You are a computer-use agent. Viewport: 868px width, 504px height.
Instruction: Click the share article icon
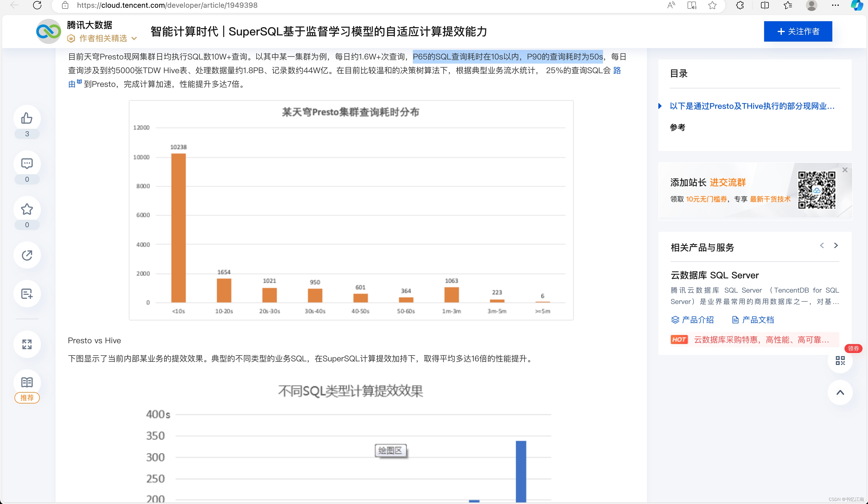tap(27, 255)
